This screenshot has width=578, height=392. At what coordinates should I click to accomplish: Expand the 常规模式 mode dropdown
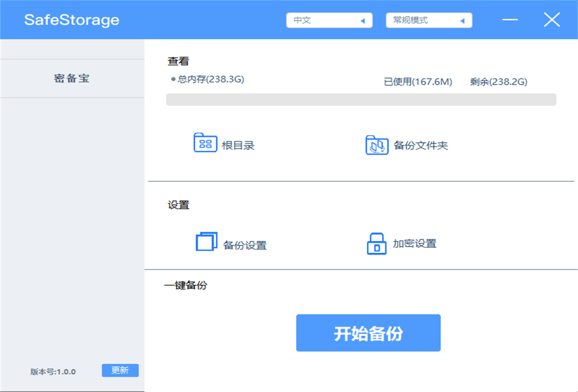pyautogui.click(x=429, y=20)
